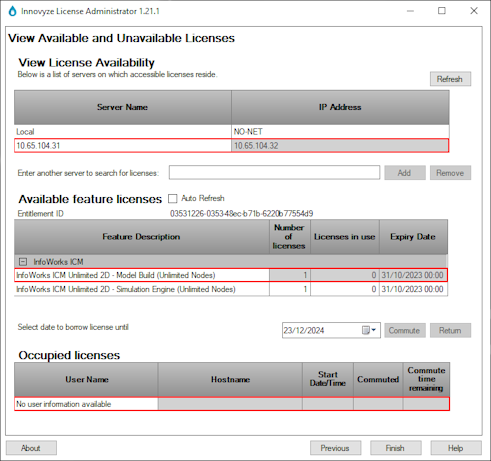Click the Remove server button
The image size is (491, 461).
(450, 173)
